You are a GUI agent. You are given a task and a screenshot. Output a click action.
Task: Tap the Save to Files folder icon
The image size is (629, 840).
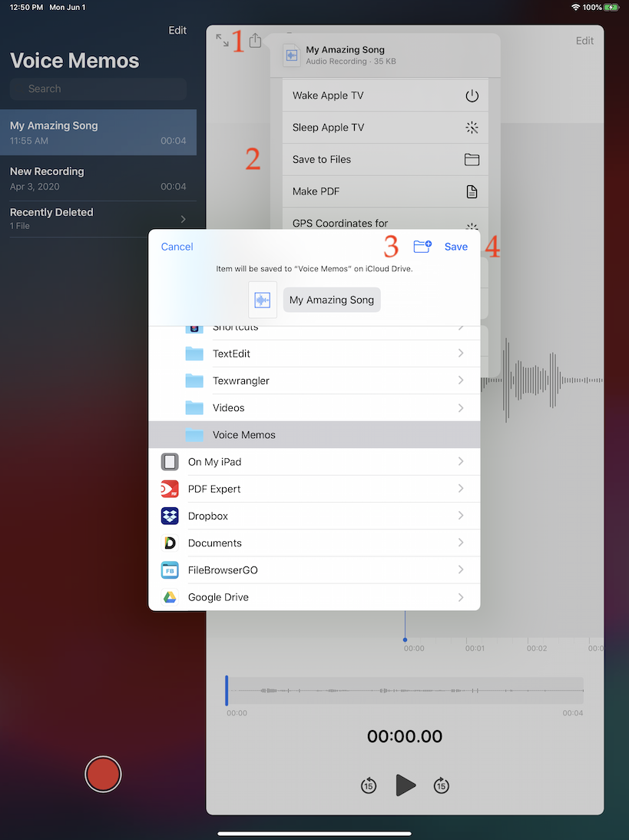472,160
